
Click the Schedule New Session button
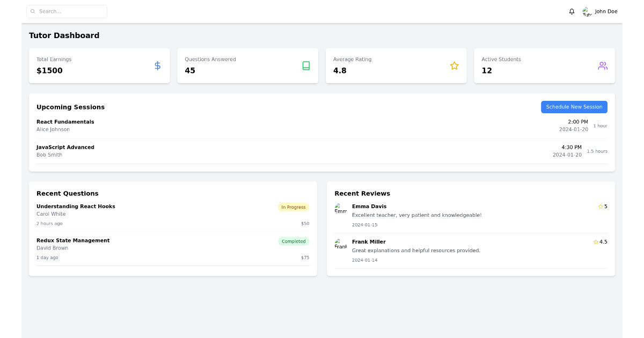(574, 107)
